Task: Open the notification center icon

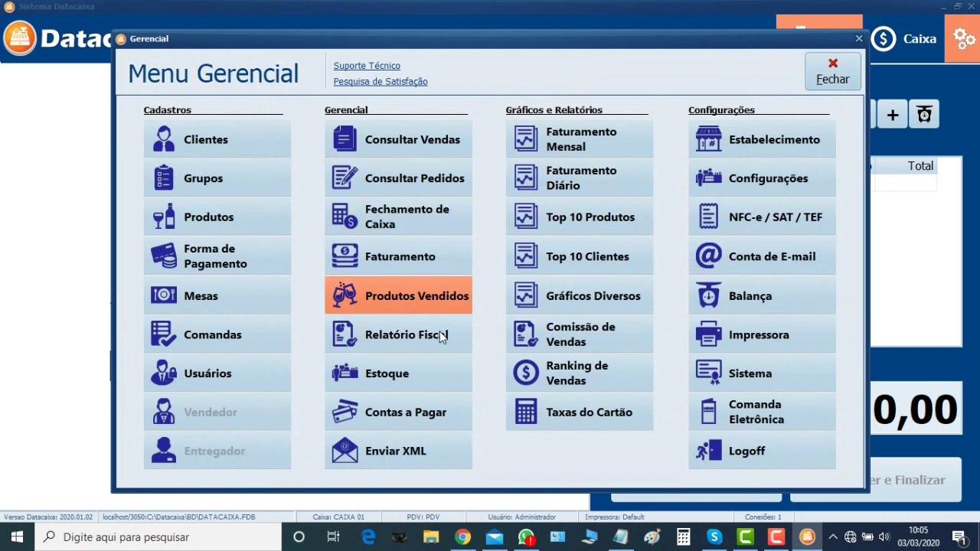Action: pos(960,537)
